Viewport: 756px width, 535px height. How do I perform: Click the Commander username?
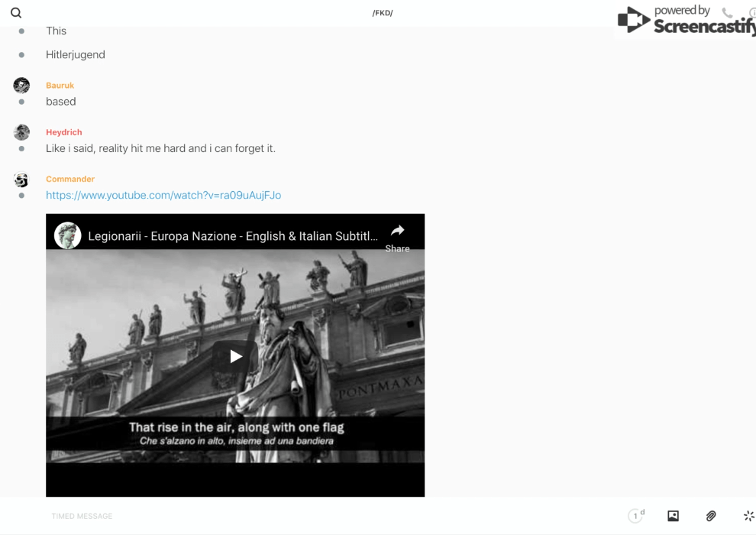pos(69,179)
